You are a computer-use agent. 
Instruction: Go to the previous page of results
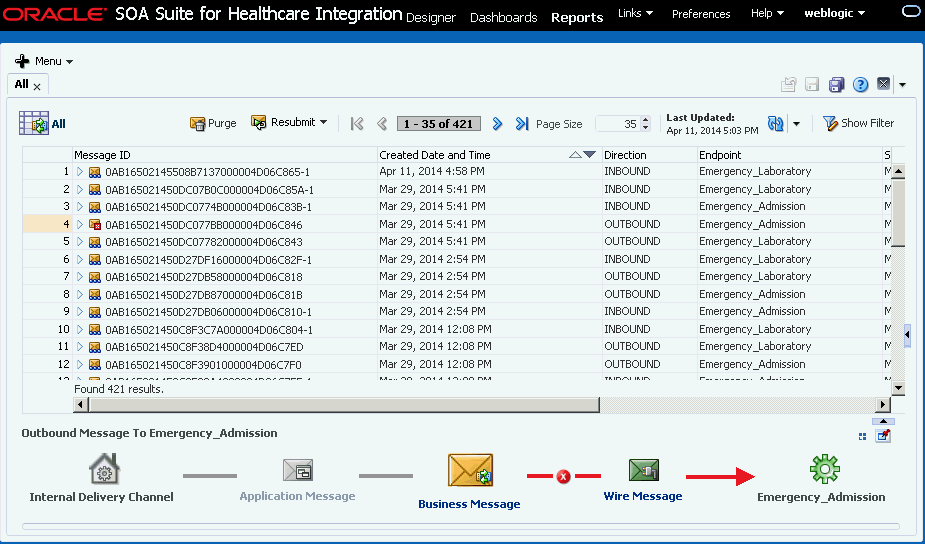(382, 123)
